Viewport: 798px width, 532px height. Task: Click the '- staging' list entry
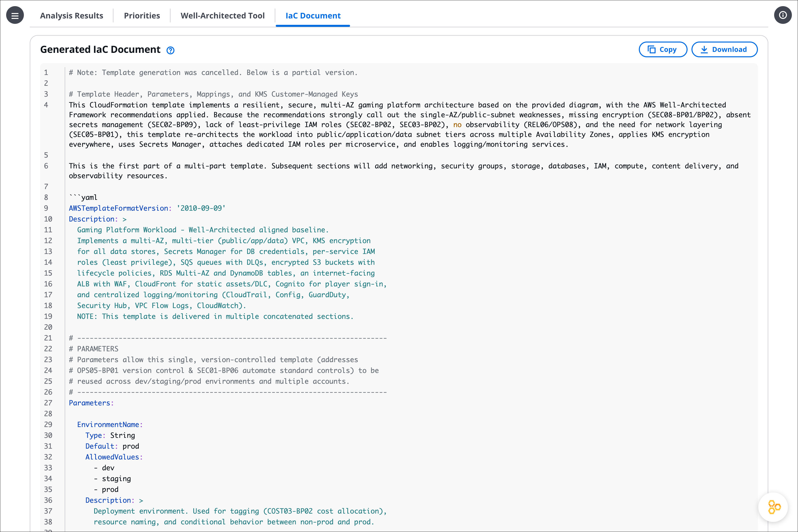tap(112, 479)
